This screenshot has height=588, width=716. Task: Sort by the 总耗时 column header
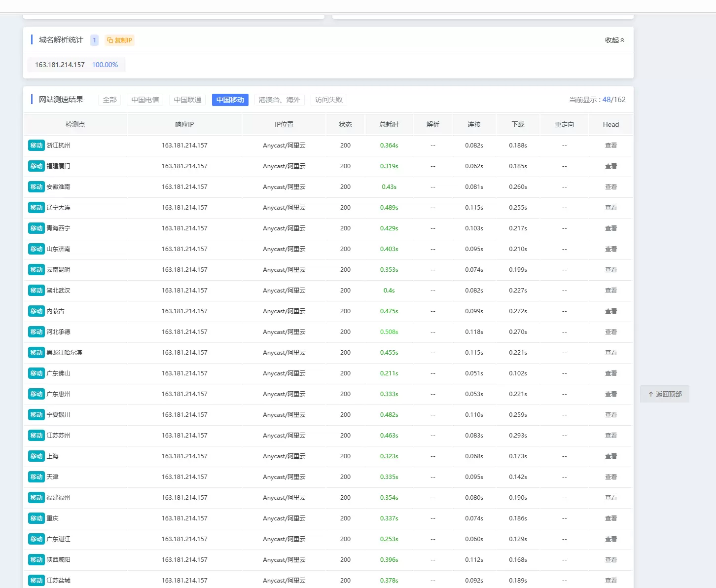pyautogui.click(x=389, y=124)
